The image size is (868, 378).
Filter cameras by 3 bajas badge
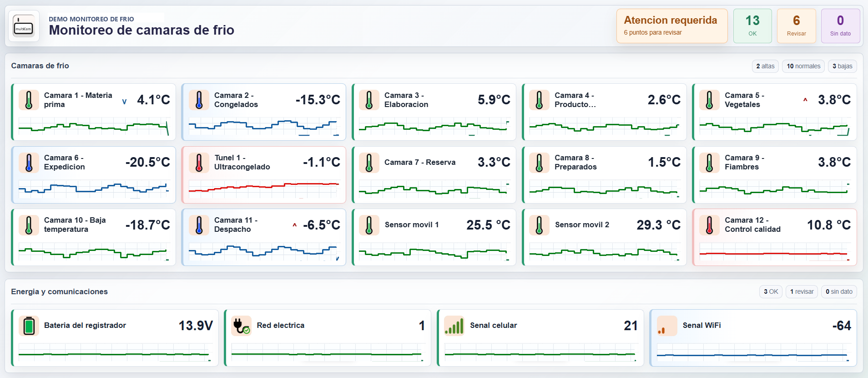click(843, 66)
